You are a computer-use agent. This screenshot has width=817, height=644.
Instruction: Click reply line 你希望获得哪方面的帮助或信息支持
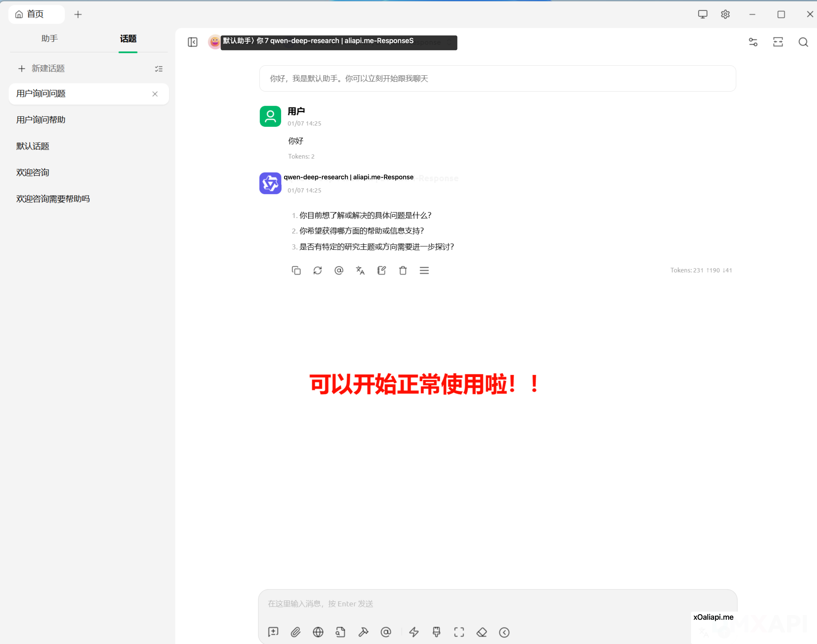pos(361,231)
